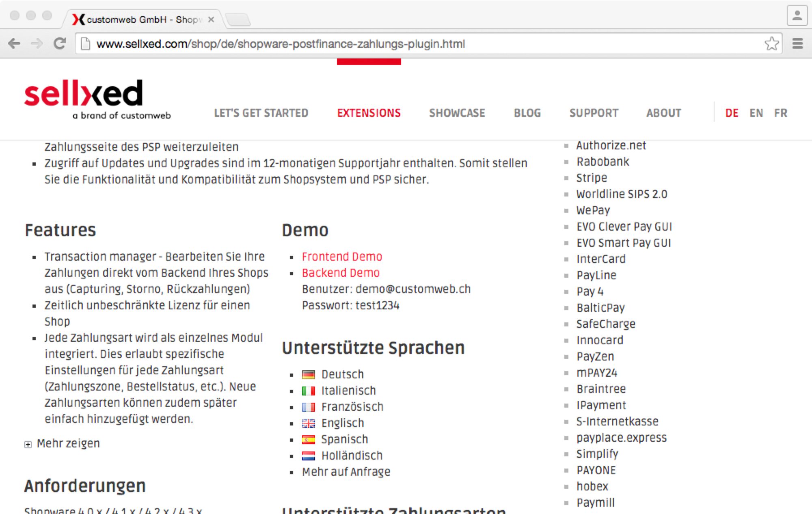Click the Passwort test1234 text
Image resolution: width=812 pixels, height=514 pixels.
350,305
